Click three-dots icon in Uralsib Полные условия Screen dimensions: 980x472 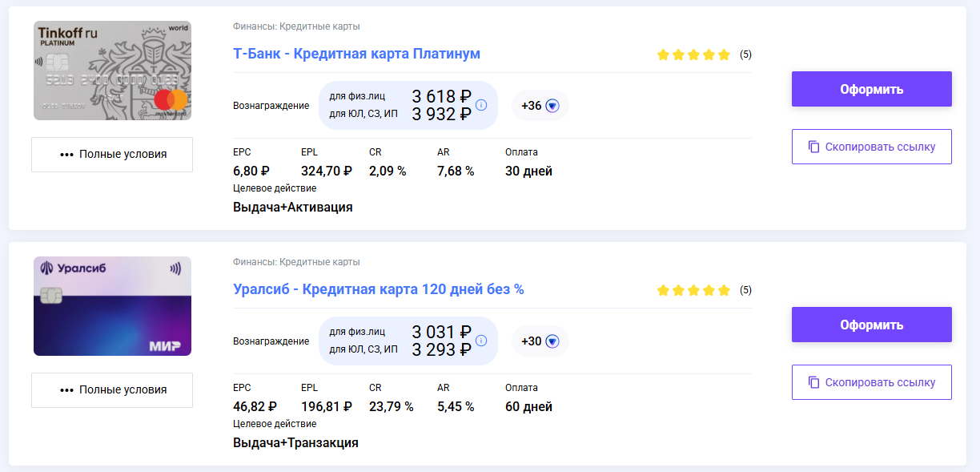(x=66, y=390)
